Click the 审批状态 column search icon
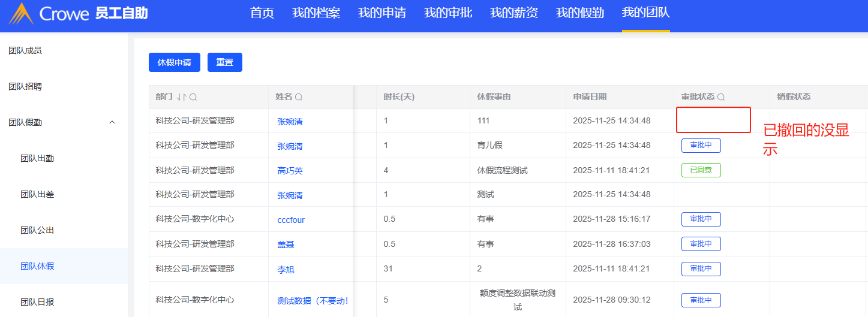 tap(721, 97)
